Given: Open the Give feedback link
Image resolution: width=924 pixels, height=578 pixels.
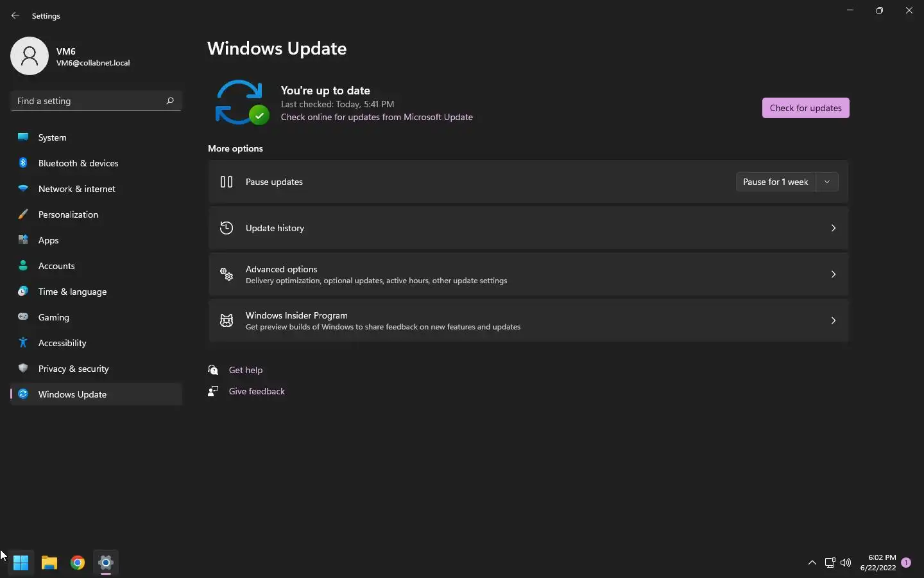Looking at the screenshot, I should pyautogui.click(x=257, y=391).
